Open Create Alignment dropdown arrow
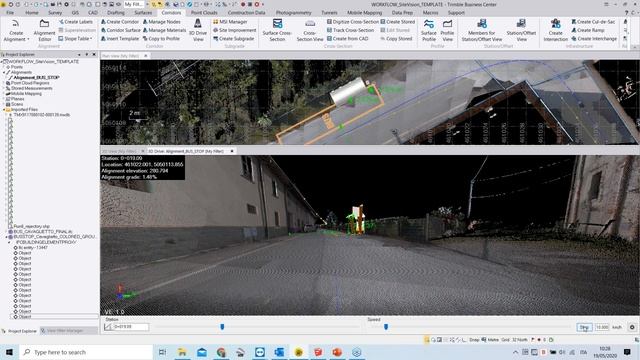This screenshot has width=640, height=360. [x=28, y=39]
